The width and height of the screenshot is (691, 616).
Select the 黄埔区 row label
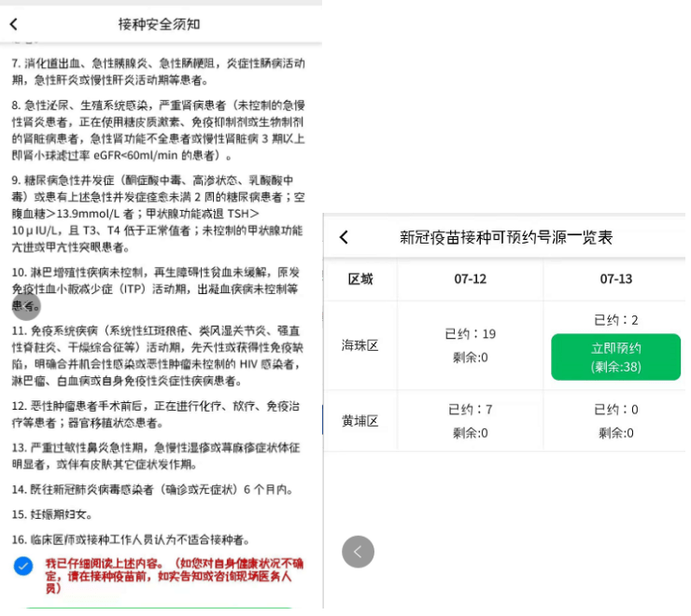360,421
